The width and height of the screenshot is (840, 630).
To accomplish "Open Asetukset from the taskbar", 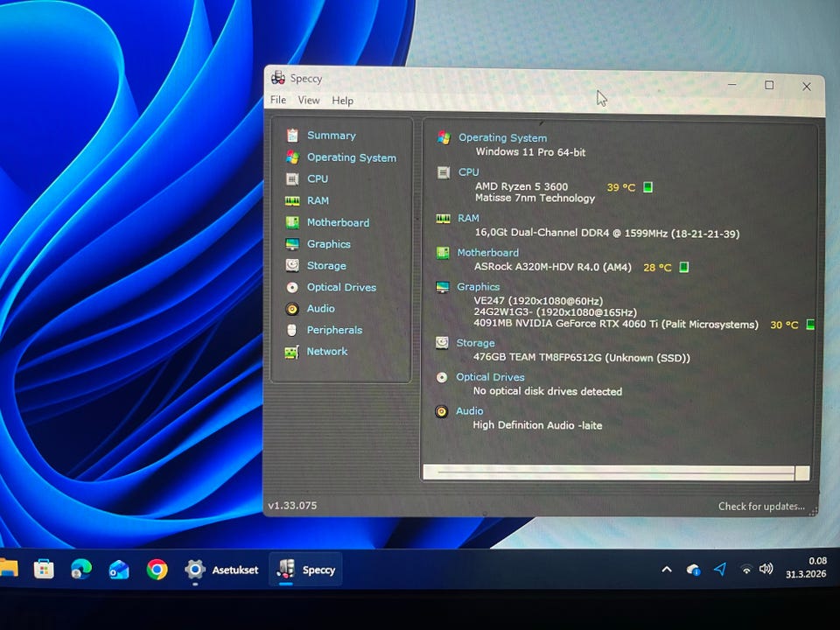I will [x=221, y=570].
